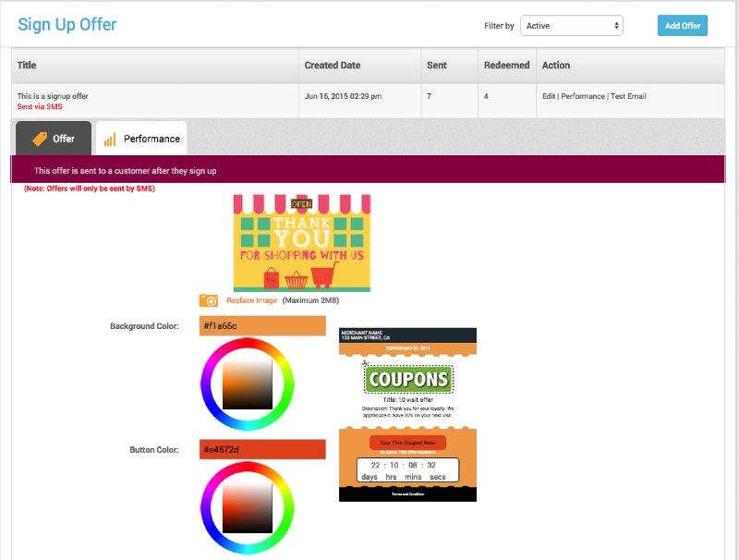Click the camera Replace Image icon
Screen dimensions: 739x560
coord(209,300)
